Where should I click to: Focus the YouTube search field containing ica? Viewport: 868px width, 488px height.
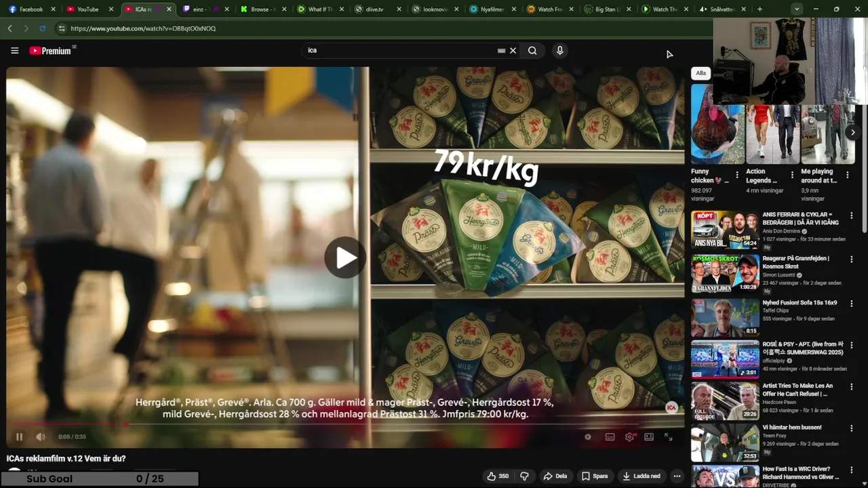point(400,50)
